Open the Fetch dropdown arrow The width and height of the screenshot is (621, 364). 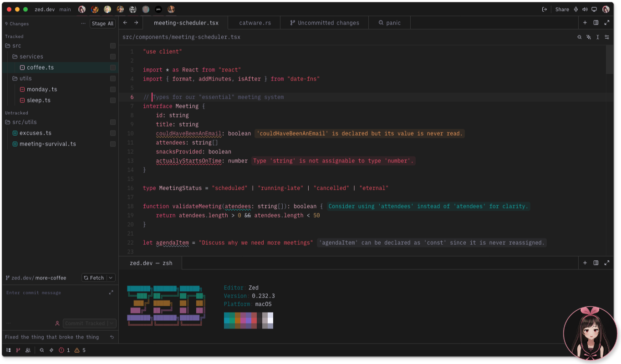point(111,278)
